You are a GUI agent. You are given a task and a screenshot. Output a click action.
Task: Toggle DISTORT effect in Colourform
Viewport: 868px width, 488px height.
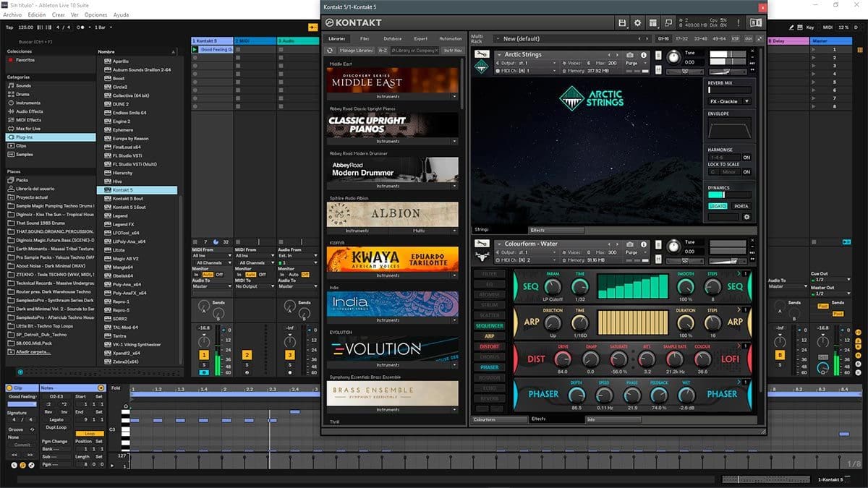point(490,347)
